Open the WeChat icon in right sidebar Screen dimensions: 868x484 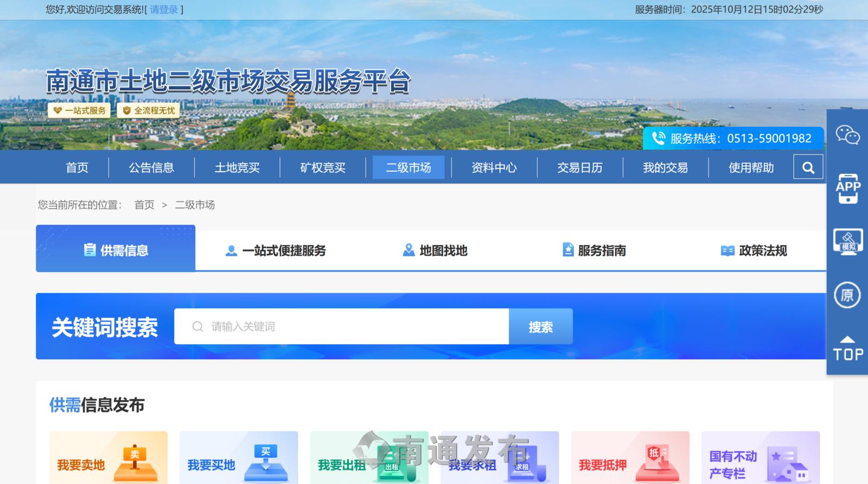[x=847, y=135]
